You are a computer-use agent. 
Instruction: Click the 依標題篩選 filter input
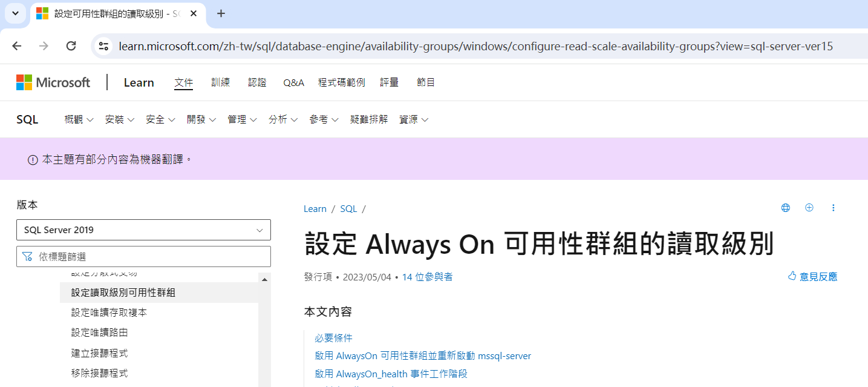tap(143, 257)
